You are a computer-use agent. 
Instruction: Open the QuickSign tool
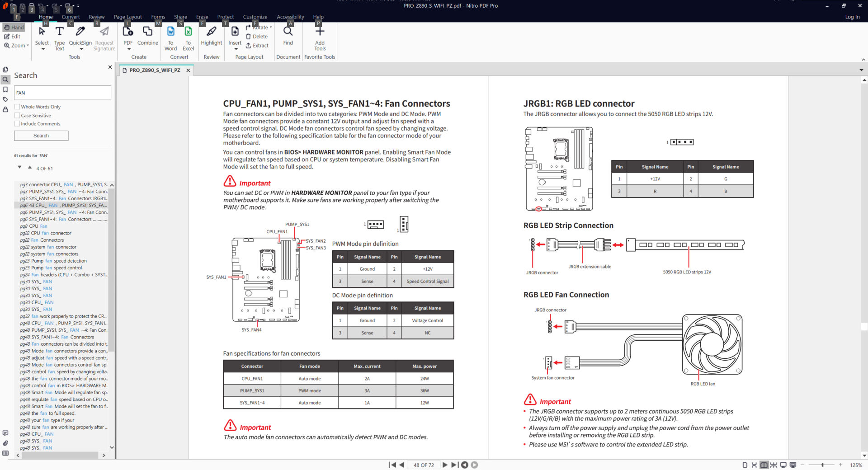pos(80,37)
